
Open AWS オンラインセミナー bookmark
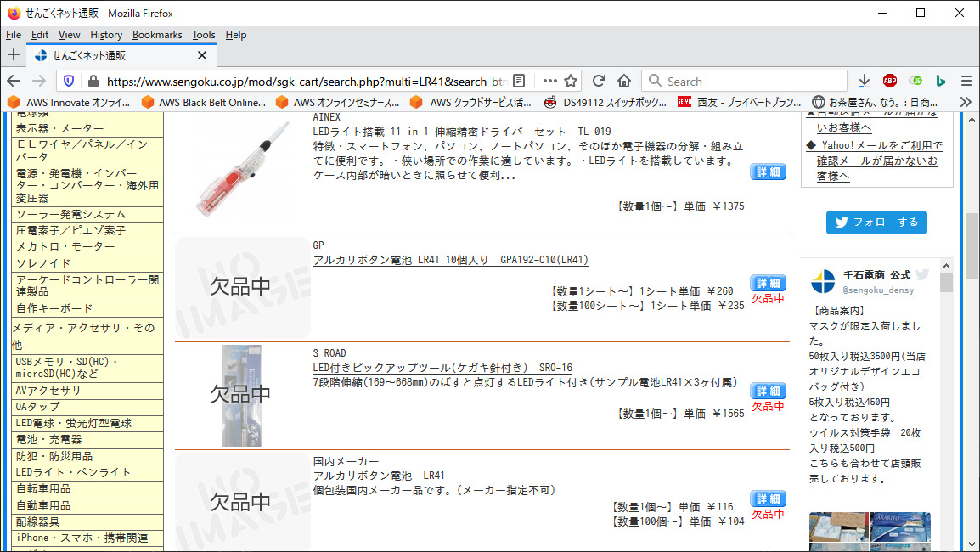click(x=337, y=102)
